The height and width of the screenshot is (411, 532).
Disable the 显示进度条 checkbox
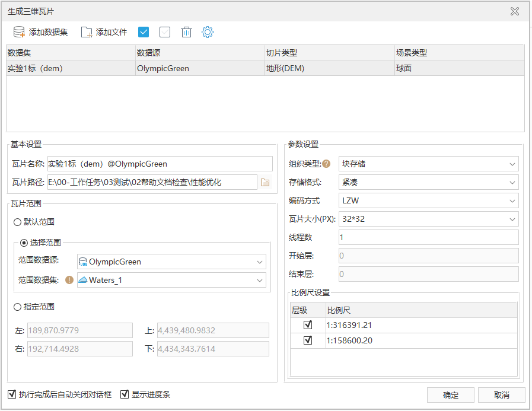click(x=125, y=394)
